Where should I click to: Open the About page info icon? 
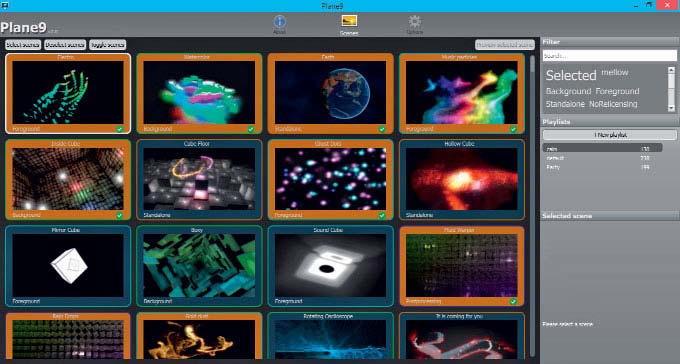click(x=280, y=21)
